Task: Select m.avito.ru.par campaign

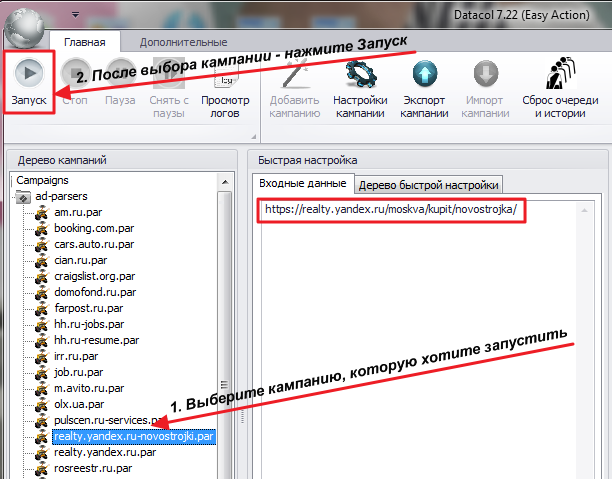Action: [89, 388]
